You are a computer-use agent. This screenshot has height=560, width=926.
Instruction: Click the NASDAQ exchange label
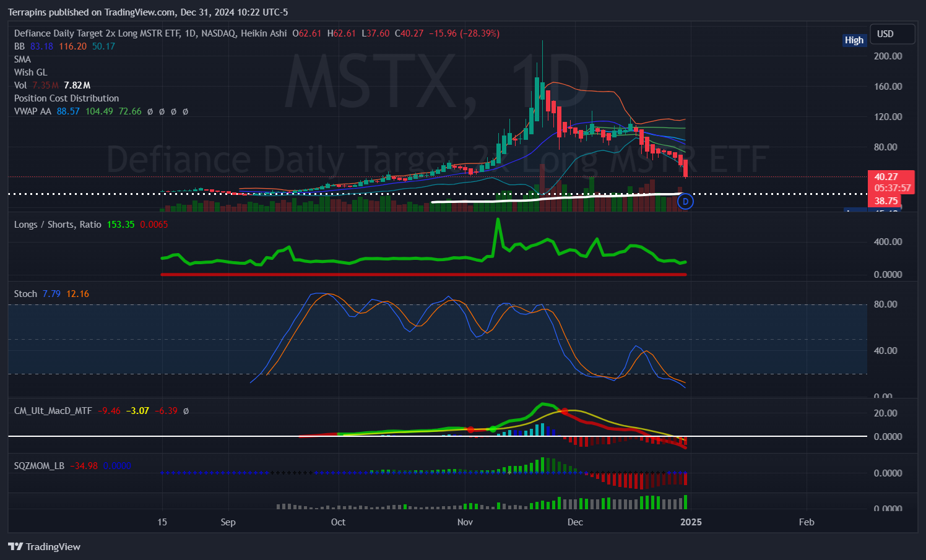(x=219, y=33)
